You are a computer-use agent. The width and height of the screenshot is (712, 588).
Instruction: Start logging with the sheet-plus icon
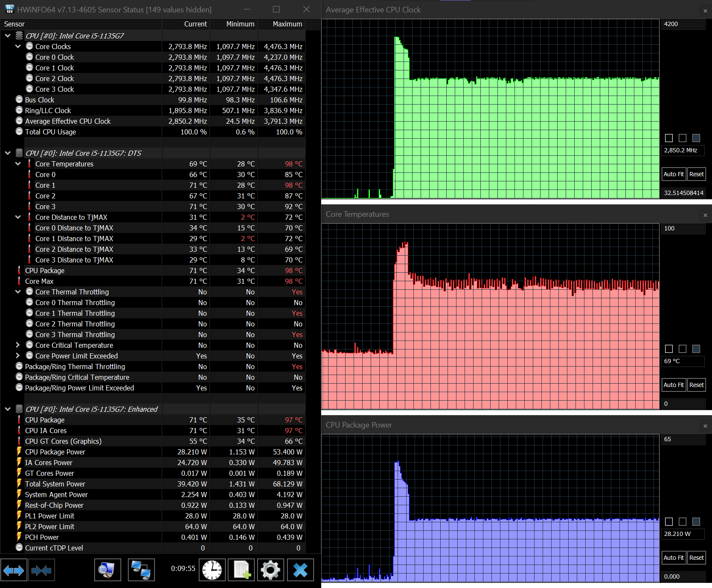(x=241, y=570)
